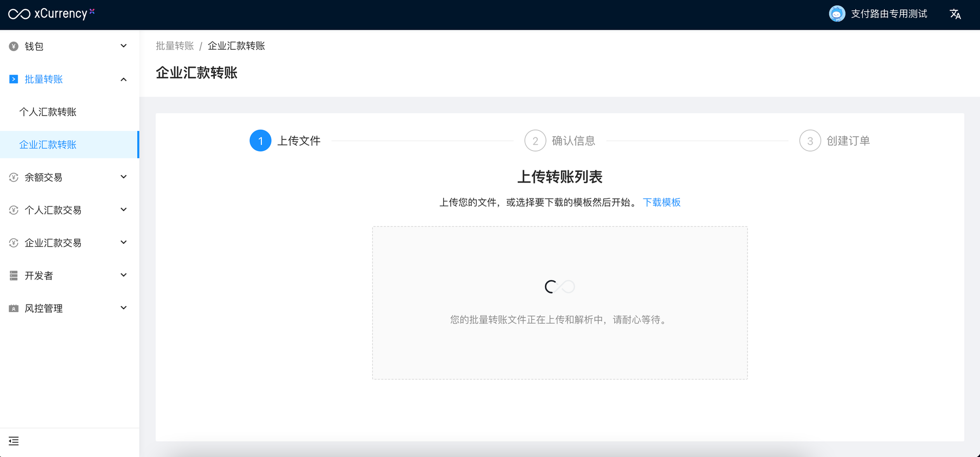Click the 企业汇款交易 menu label

coord(53,243)
